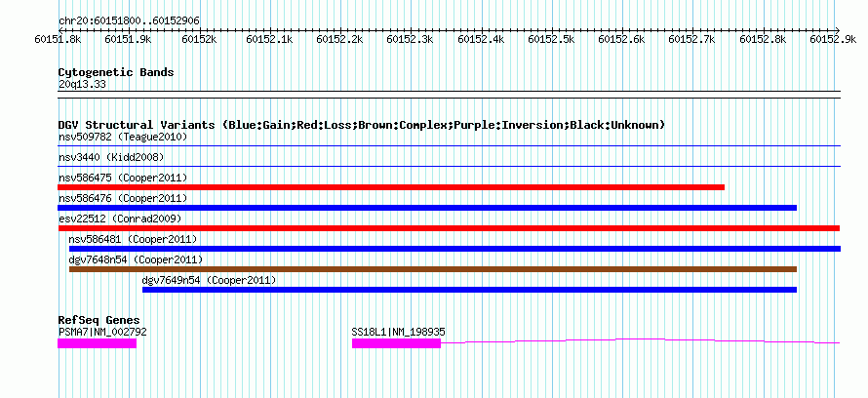The width and height of the screenshot is (868, 398).
Task: Click the 60152.4k ruler tick label
Action: (481, 39)
